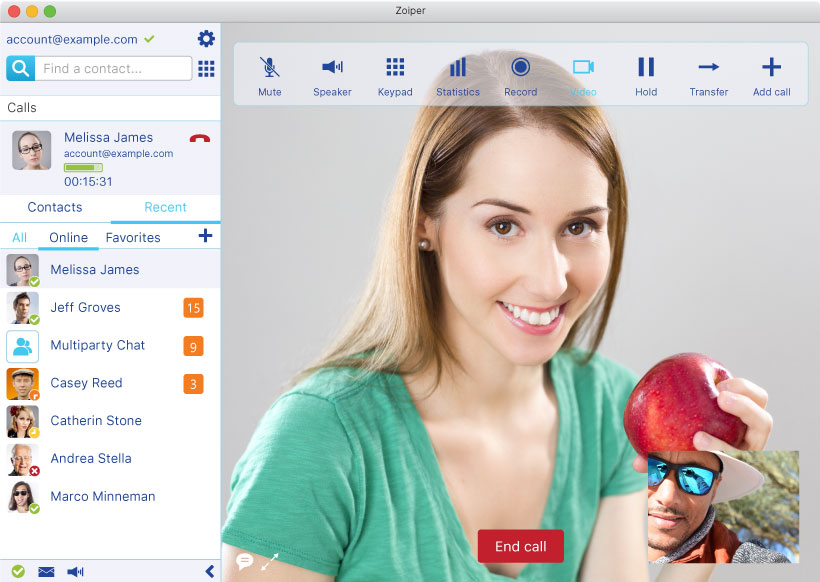Toggle the Video camera

[583, 76]
